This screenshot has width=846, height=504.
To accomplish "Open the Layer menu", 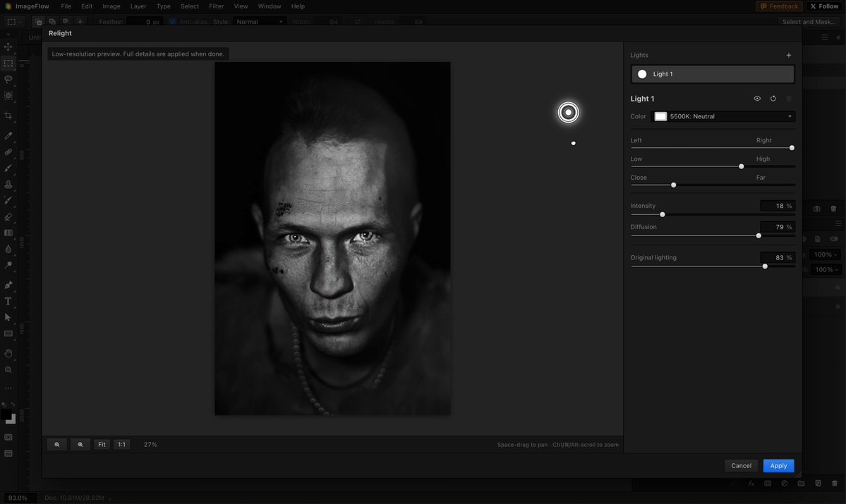I will (138, 6).
